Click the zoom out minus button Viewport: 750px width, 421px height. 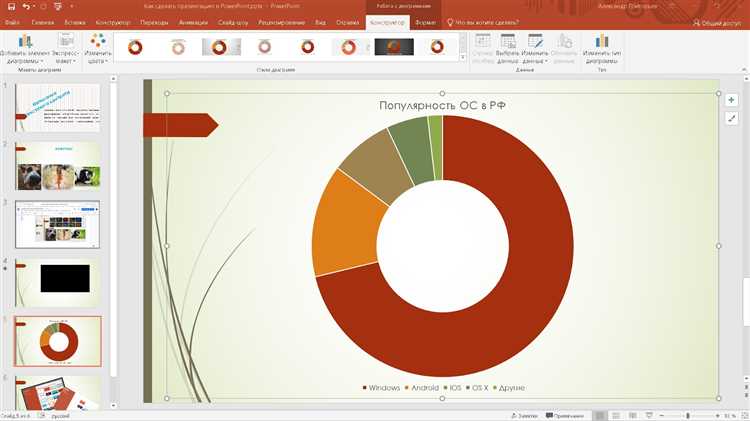[662, 416]
